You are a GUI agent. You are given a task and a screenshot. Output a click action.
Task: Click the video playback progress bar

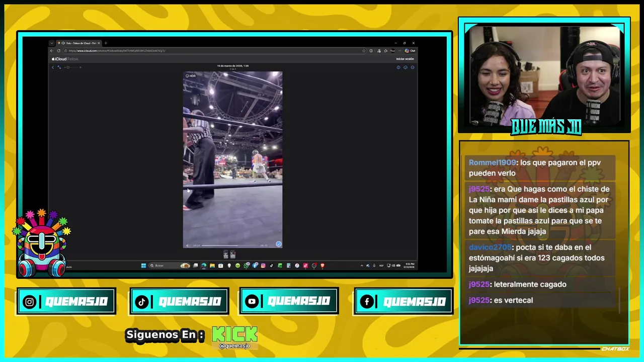(230, 245)
